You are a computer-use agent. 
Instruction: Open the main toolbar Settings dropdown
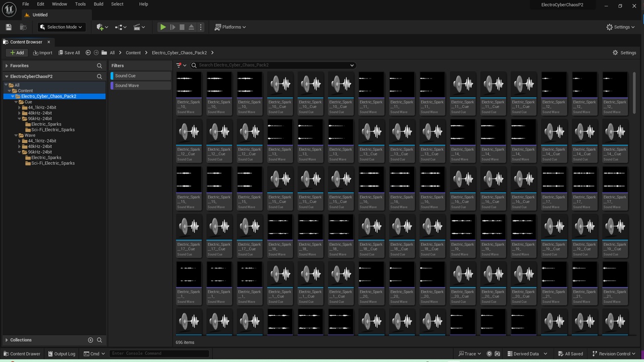(x=621, y=27)
